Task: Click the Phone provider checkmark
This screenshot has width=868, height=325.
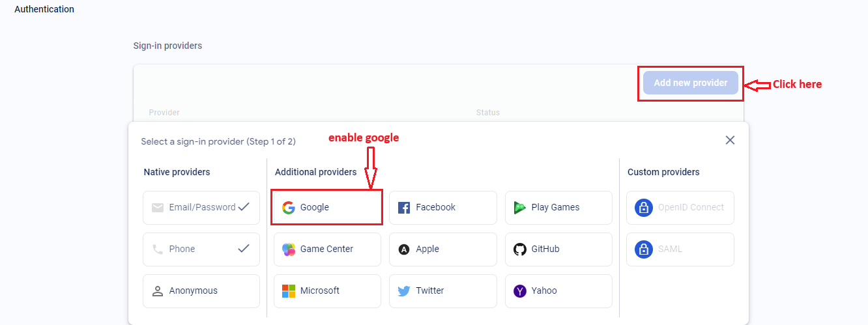Action: [244, 248]
